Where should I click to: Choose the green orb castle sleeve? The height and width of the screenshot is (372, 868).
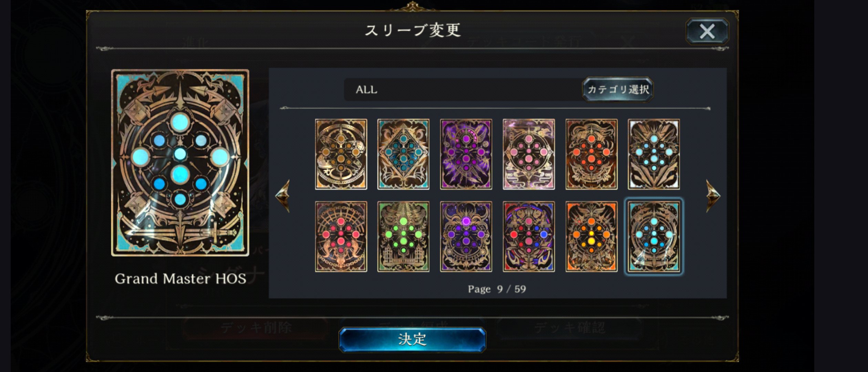pos(403,237)
